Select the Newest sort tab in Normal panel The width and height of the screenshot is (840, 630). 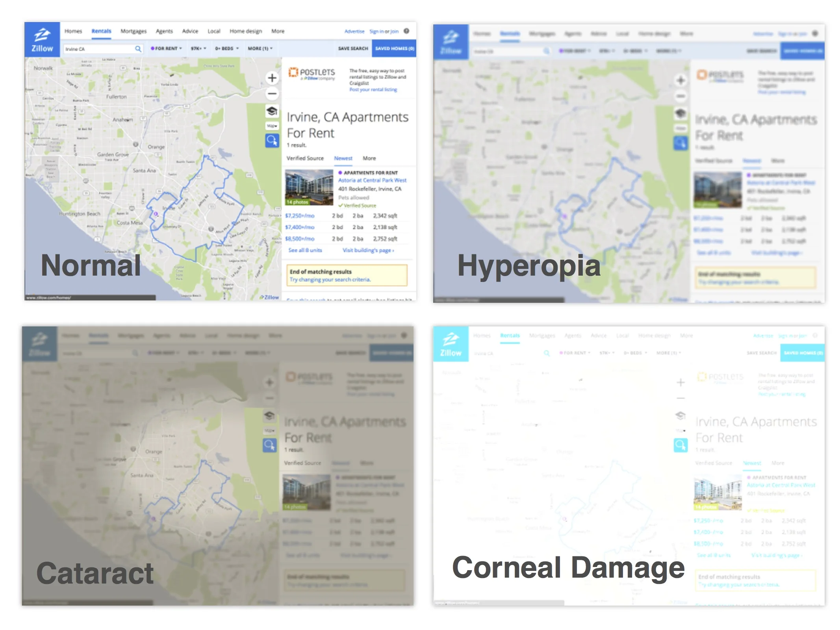(x=343, y=158)
